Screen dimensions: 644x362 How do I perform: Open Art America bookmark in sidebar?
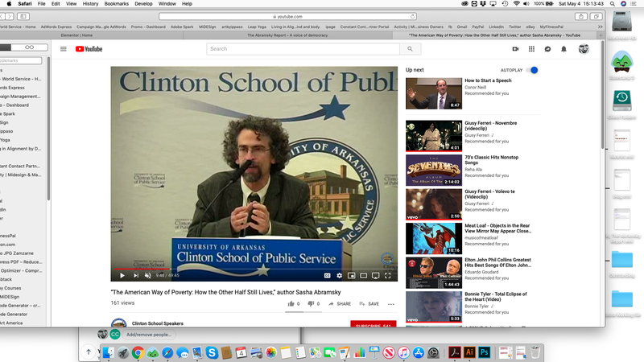pos(11,323)
